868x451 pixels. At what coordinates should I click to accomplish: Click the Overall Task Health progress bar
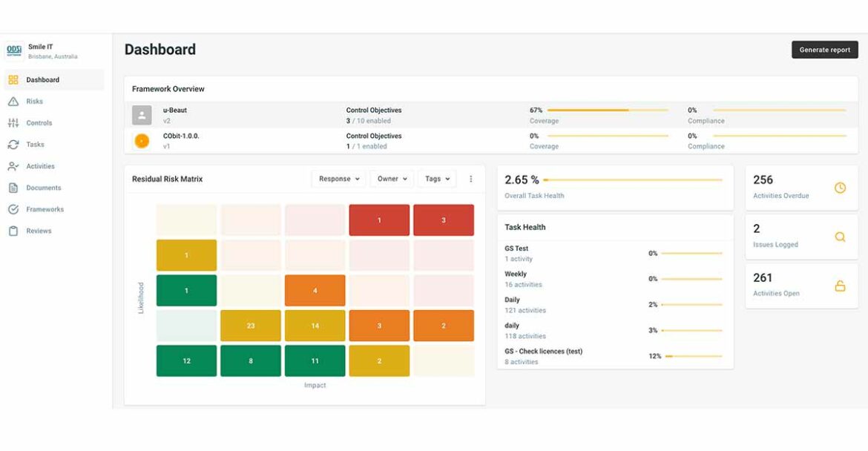coord(633,180)
